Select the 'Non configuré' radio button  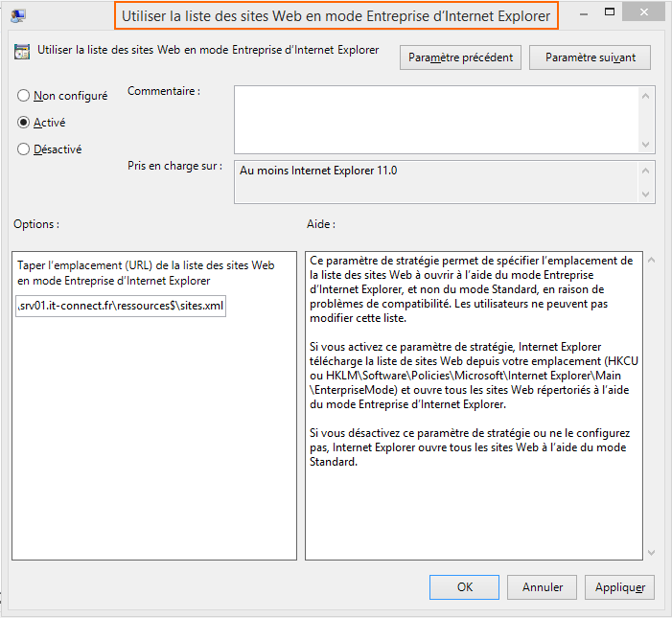click(x=24, y=96)
